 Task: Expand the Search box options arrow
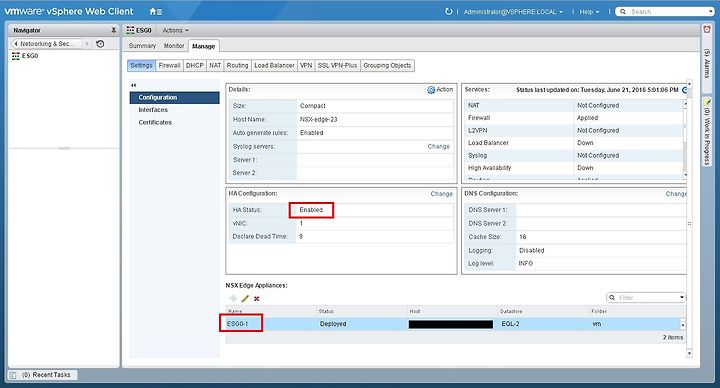tap(711, 11)
